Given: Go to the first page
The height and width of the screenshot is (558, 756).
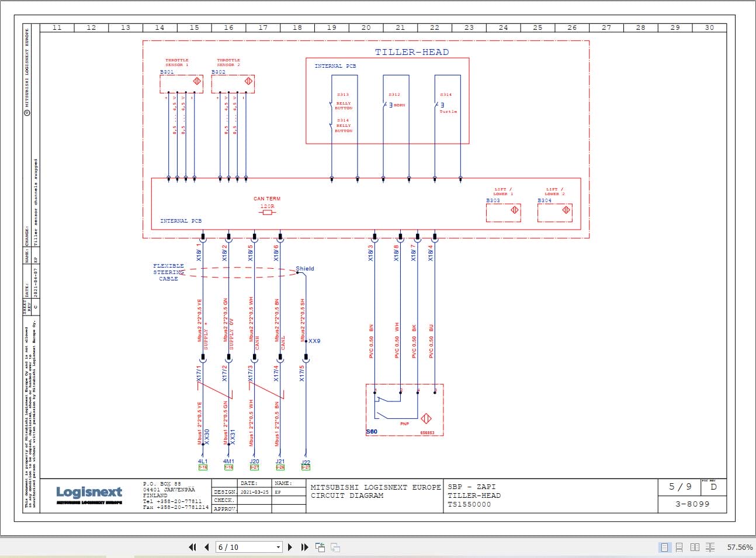Looking at the screenshot, I should (x=192, y=547).
